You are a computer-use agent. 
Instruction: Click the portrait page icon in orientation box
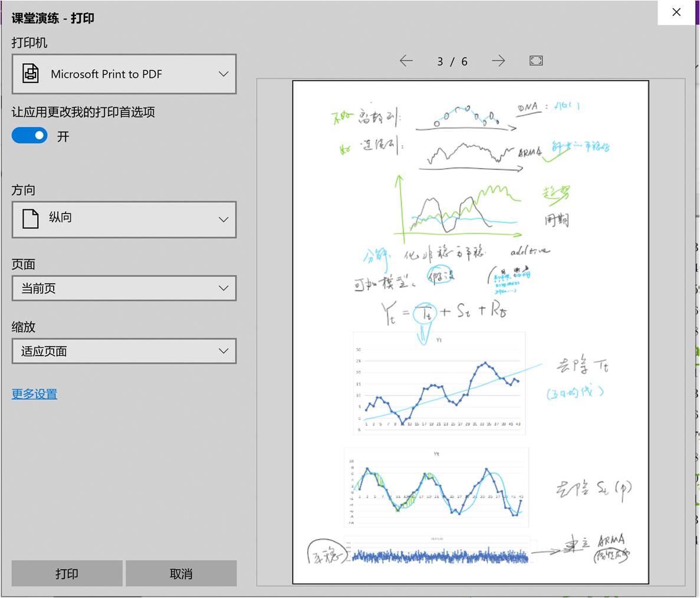(30, 219)
